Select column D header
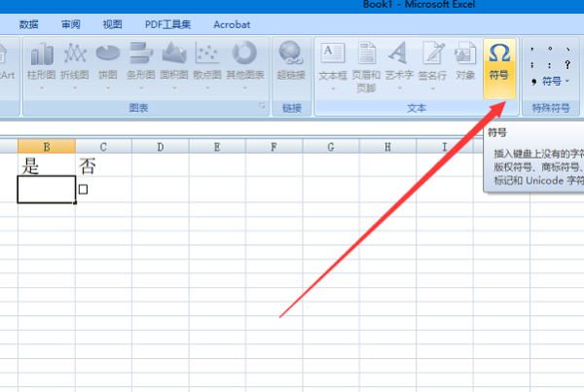This screenshot has width=584, height=392. click(x=161, y=146)
